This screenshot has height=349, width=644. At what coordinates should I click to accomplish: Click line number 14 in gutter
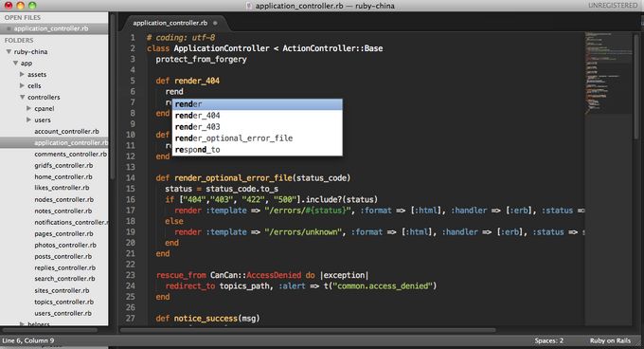[x=131, y=178]
